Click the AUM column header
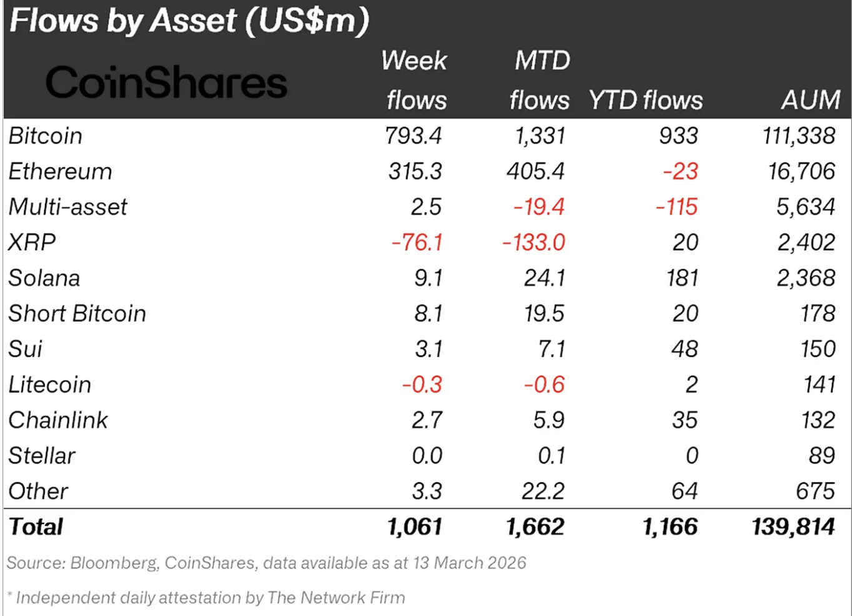Image resolution: width=852 pixels, height=616 pixels. [x=810, y=100]
